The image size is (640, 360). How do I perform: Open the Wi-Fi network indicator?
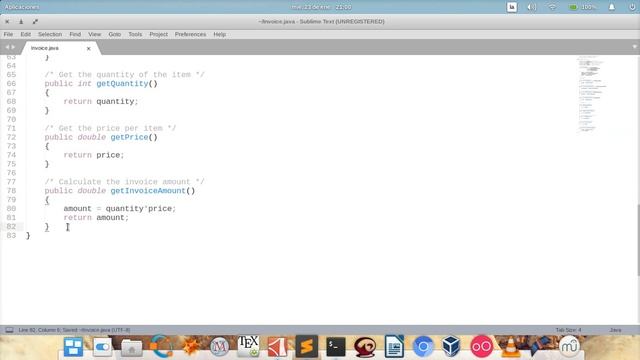click(552, 7)
